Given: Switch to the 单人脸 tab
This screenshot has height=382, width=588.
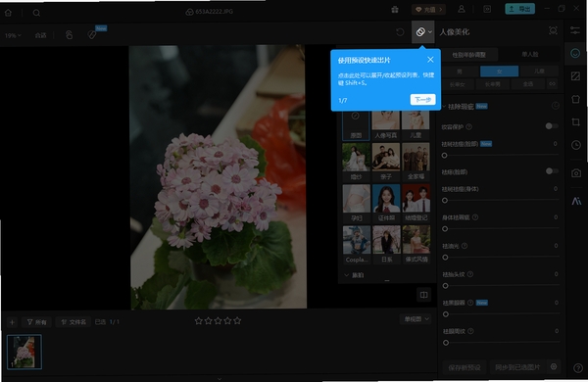Looking at the screenshot, I should click(x=529, y=54).
